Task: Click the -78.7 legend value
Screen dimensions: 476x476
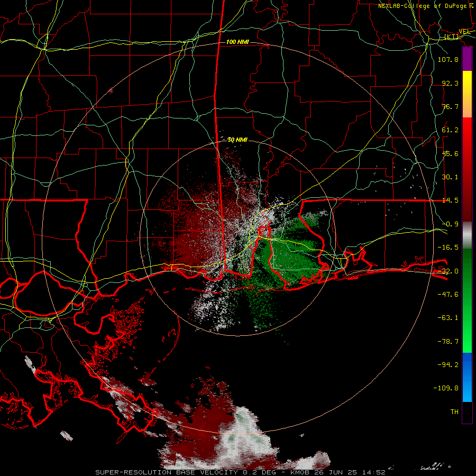Action: click(x=448, y=342)
